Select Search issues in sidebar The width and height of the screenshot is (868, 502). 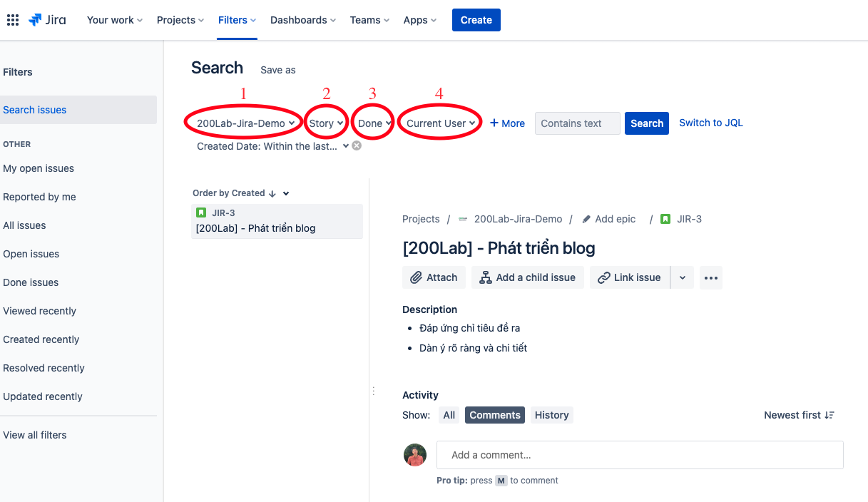pos(77,110)
